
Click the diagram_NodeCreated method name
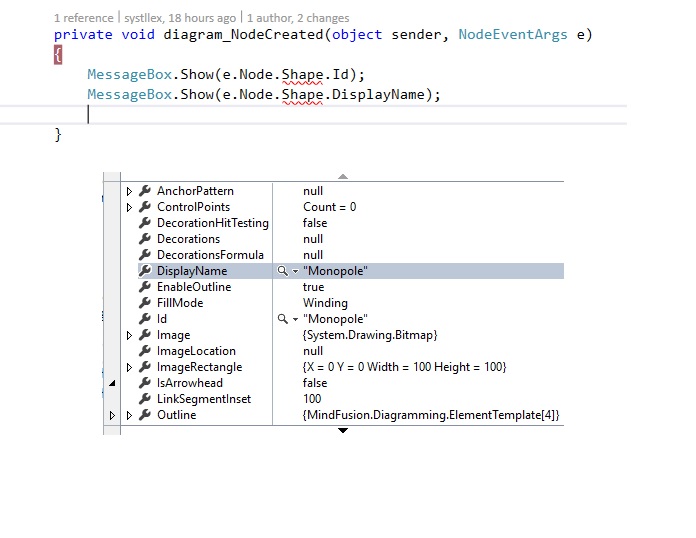point(243,35)
